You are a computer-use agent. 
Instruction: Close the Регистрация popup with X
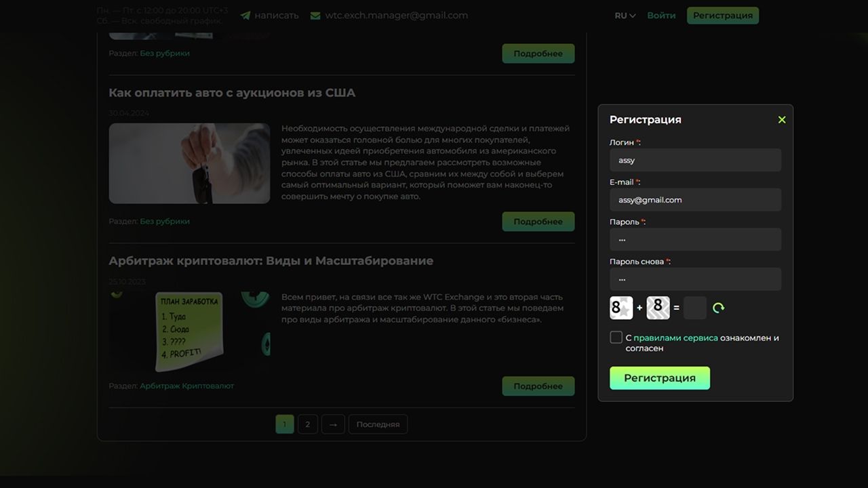point(782,120)
